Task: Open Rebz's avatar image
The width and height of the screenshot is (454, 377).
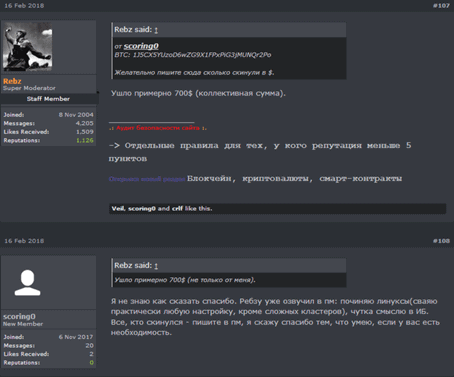Action: [28, 47]
